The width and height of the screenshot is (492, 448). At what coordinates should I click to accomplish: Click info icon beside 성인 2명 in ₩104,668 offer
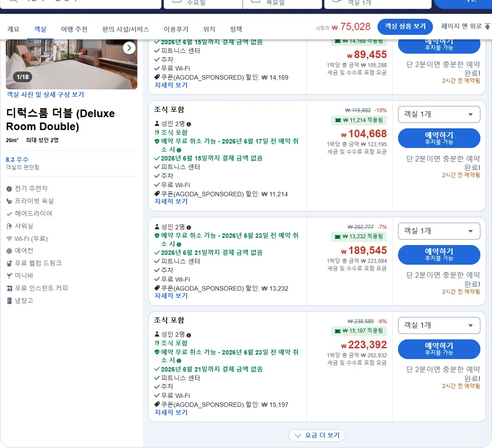[x=189, y=124]
